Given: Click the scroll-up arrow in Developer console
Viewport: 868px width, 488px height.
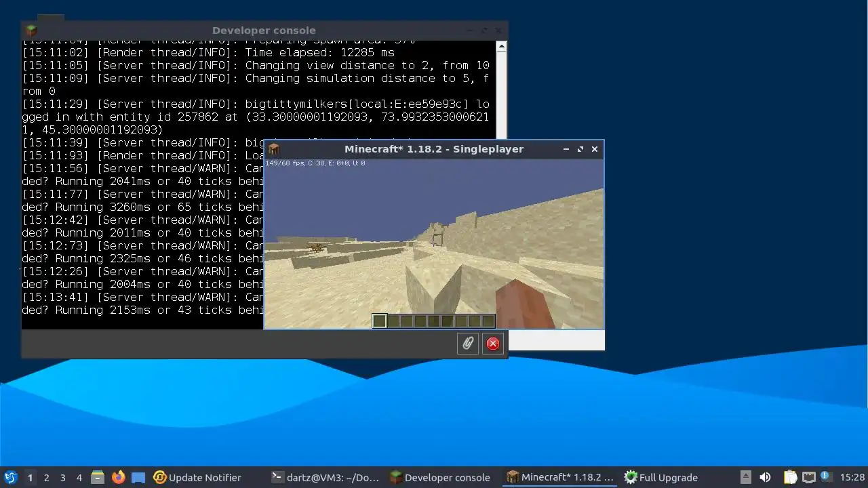Looking at the screenshot, I should (x=501, y=46).
